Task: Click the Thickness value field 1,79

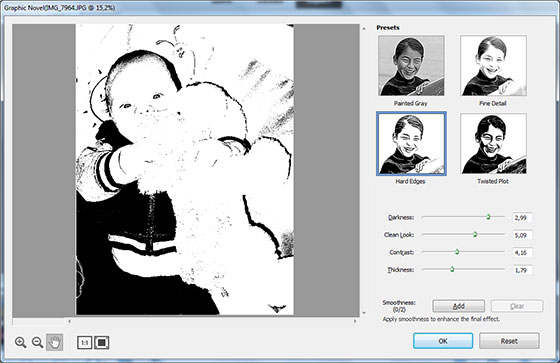Action: click(522, 270)
